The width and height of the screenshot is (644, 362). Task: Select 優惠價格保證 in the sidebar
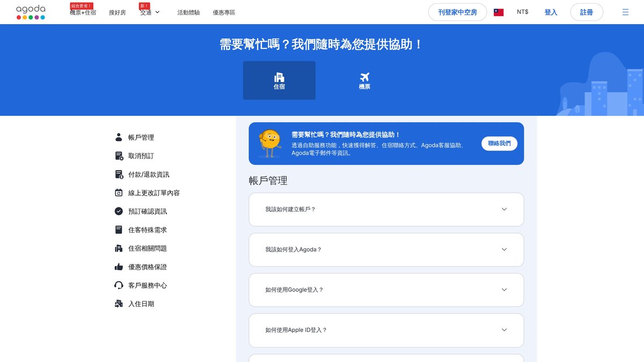pyautogui.click(x=148, y=267)
